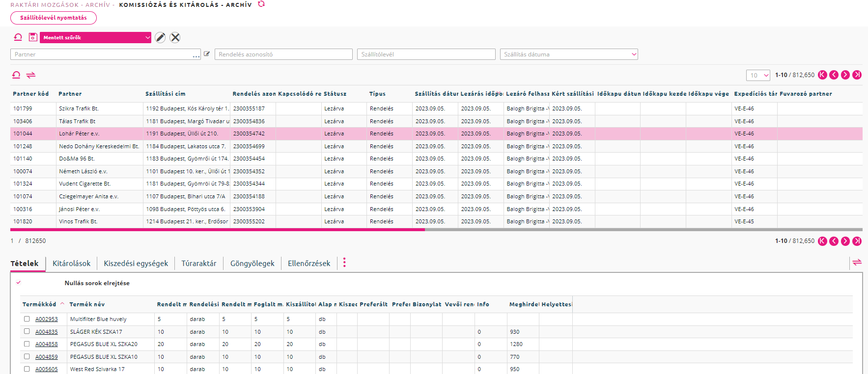The image size is (868, 374).
Task: Select the row for Nedo Dohány Kereskedelmi Bt.
Action: point(436,146)
